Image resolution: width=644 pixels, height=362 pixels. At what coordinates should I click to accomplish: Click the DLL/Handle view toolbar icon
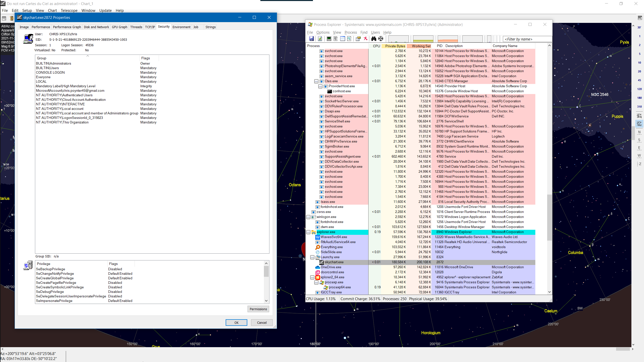349,39
